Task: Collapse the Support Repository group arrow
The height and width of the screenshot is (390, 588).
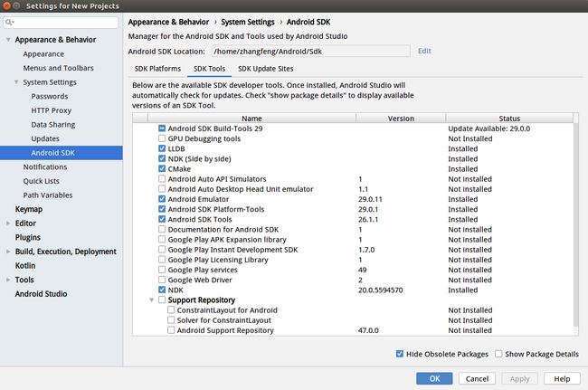Action: click(151, 300)
